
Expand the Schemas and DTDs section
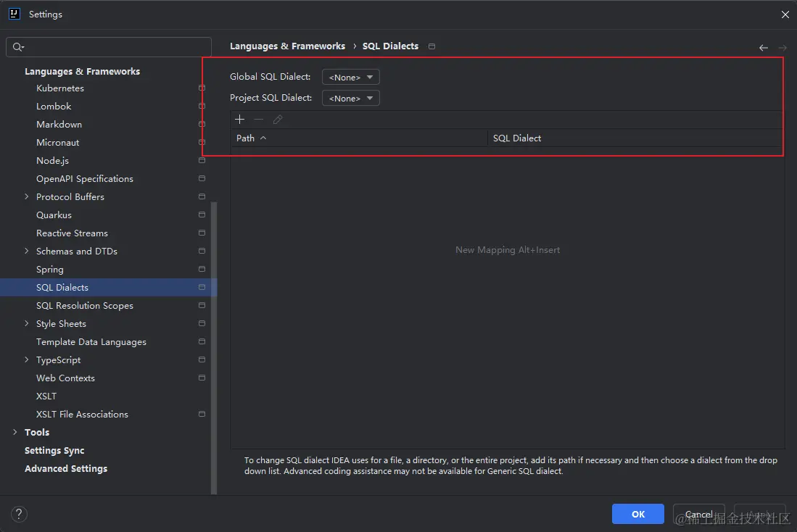click(26, 251)
